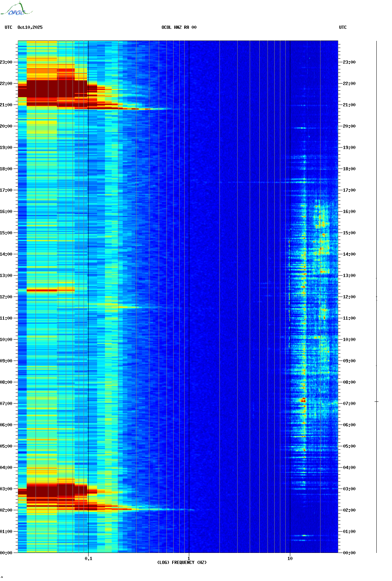Click the right-axis 02:00 time label
392x581 pixels.
[x=349, y=510]
